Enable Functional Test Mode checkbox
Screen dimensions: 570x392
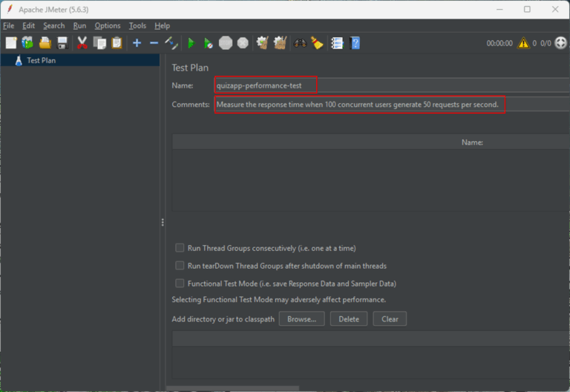[x=180, y=284]
